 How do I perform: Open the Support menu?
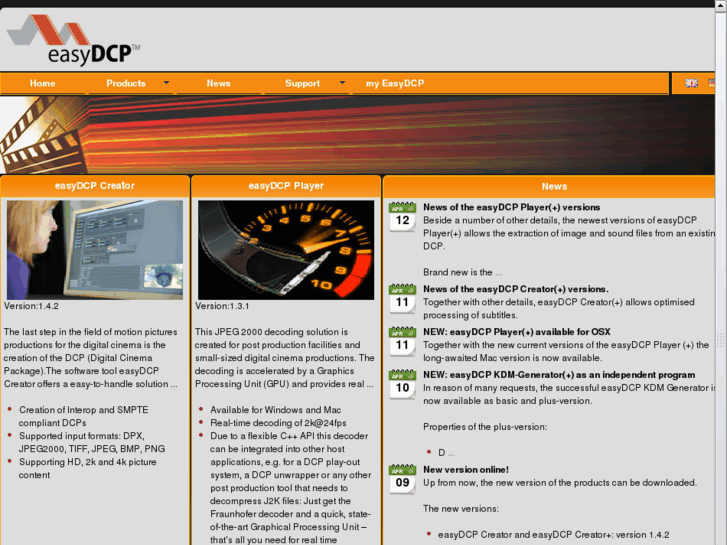tap(302, 83)
